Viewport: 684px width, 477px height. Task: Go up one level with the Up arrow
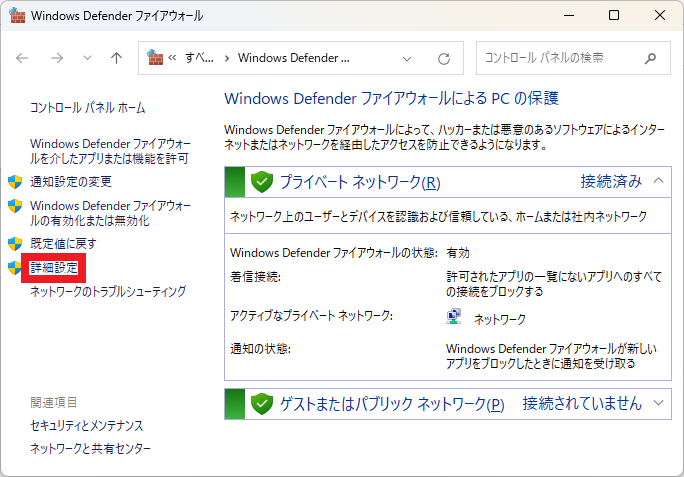tap(116, 58)
